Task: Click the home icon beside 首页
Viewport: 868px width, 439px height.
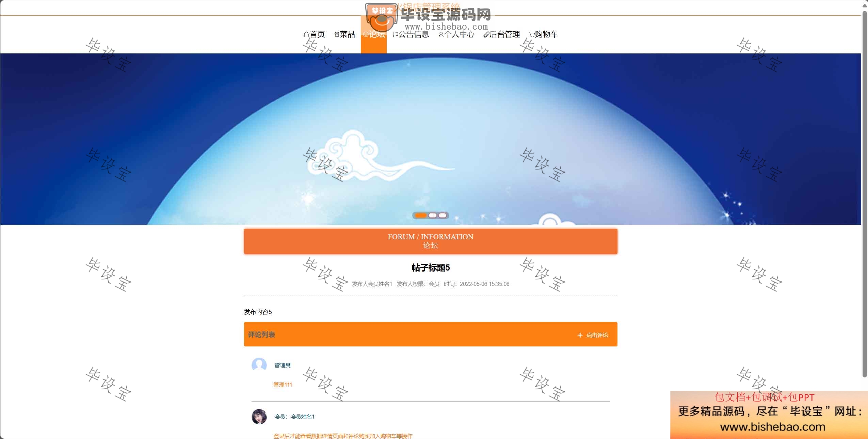Action: [x=306, y=34]
